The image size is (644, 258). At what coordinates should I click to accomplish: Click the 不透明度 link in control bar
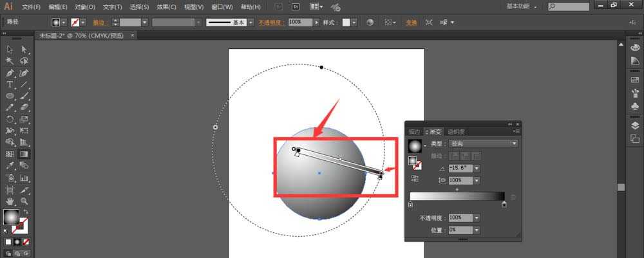(272, 22)
